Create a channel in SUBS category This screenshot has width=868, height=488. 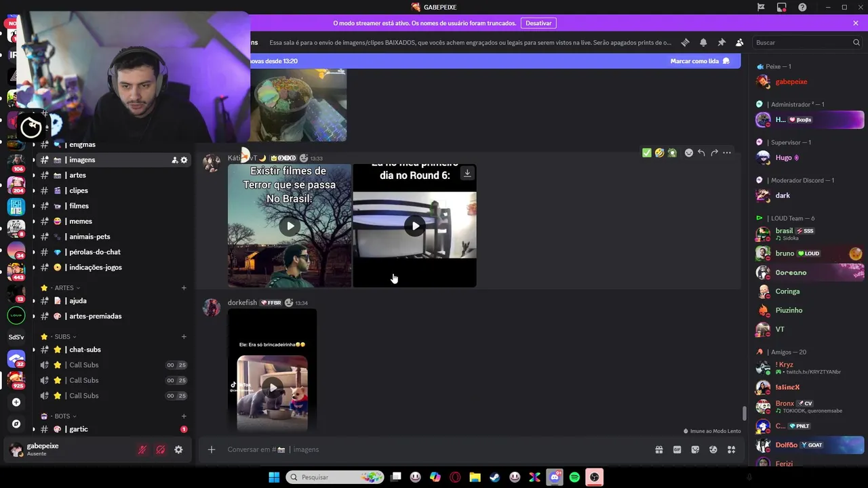click(x=184, y=337)
